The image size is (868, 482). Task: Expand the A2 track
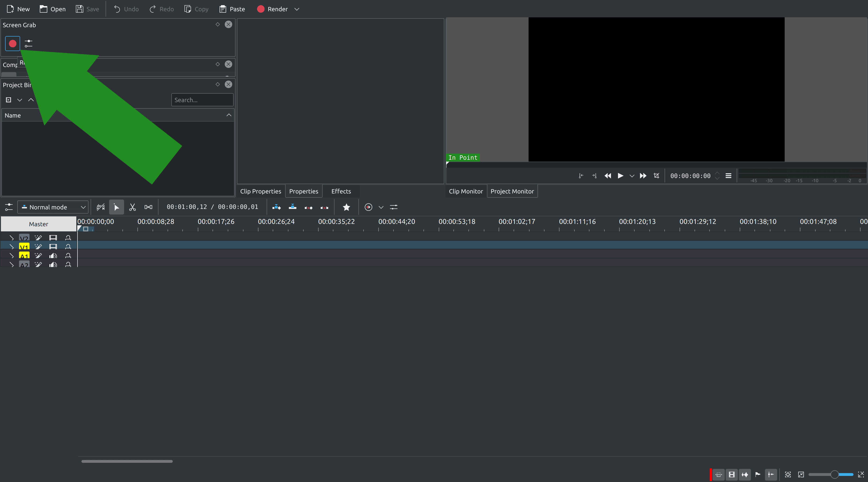click(11, 264)
